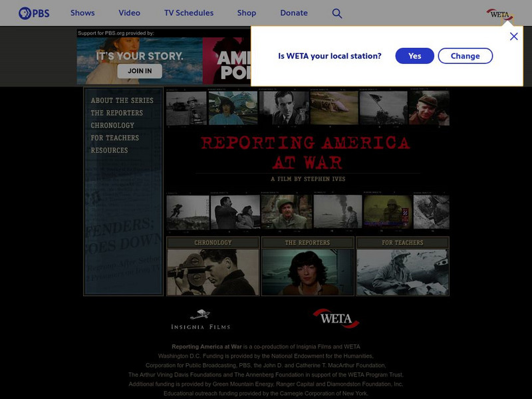Click the film frame of woman in blue
532x399 pixels.
click(233, 108)
